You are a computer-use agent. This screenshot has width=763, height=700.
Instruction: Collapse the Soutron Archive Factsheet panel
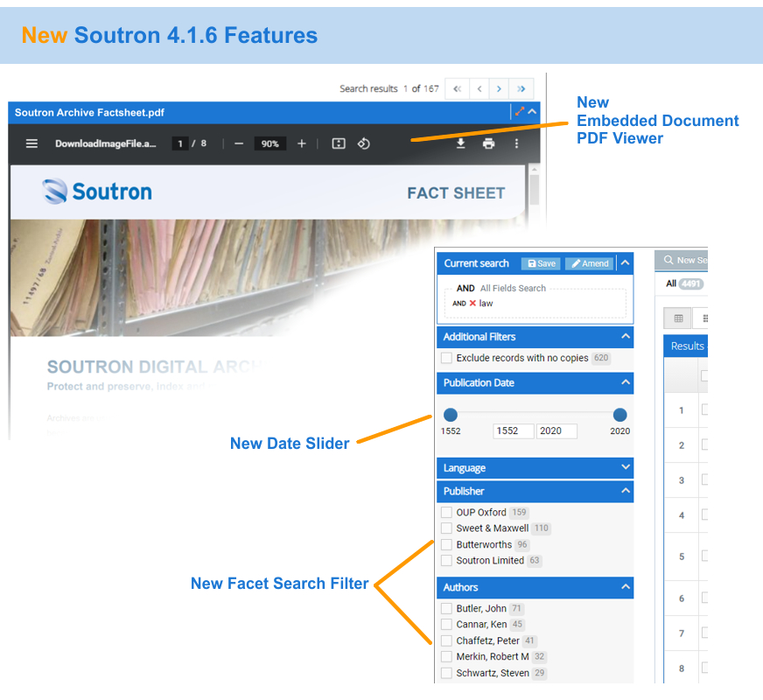pyautogui.click(x=532, y=111)
